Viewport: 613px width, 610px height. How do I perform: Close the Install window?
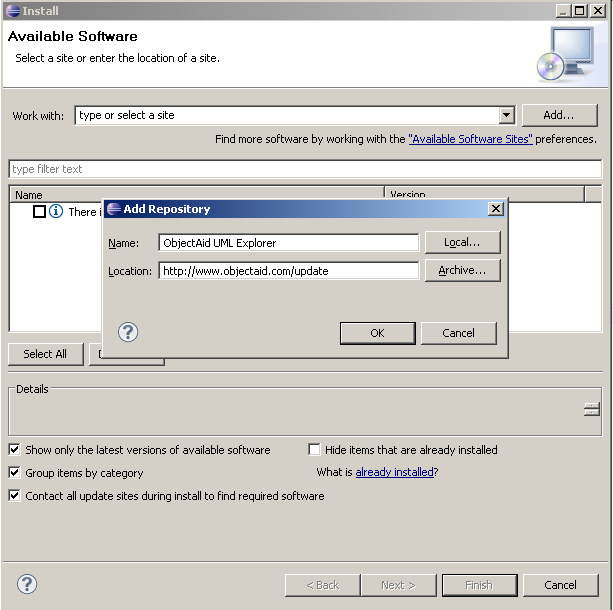[x=598, y=11]
